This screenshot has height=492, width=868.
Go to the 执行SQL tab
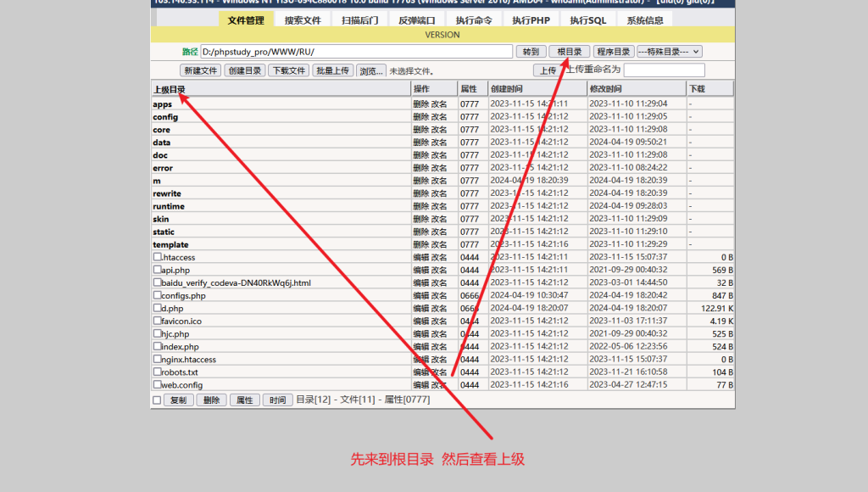588,20
